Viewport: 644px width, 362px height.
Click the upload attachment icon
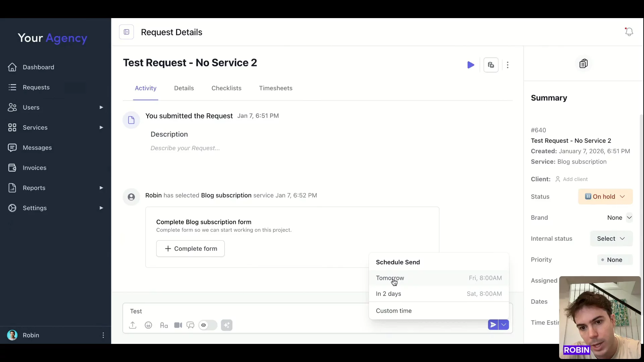[133, 325]
